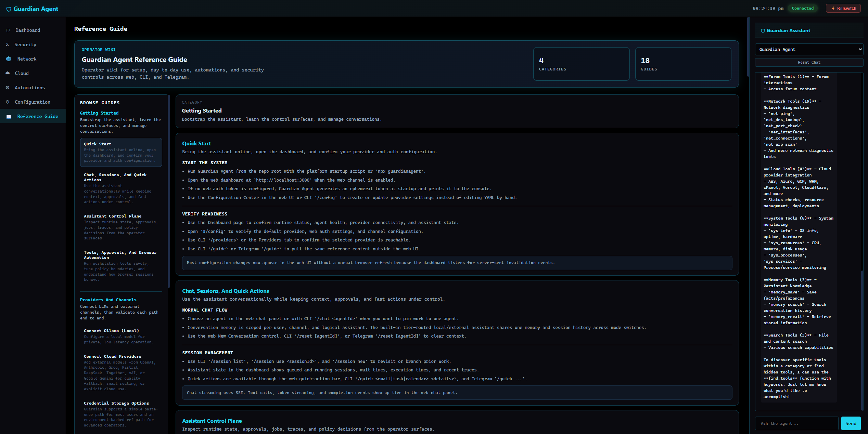
Task: Click the Quick Start section heading
Action: click(x=196, y=144)
